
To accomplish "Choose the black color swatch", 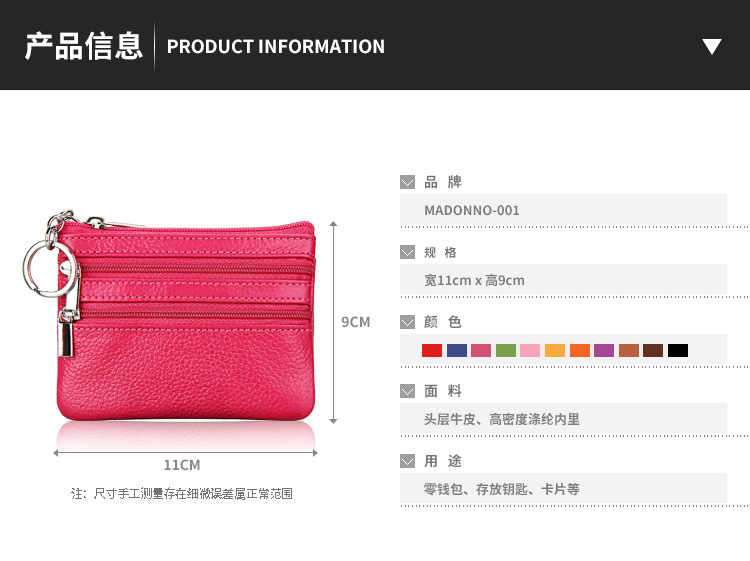I will [678, 351].
